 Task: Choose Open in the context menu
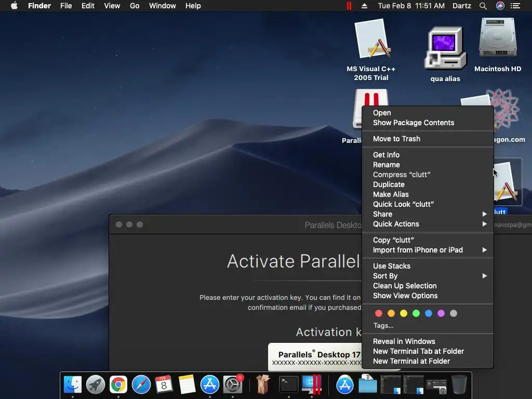pyautogui.click(x=428, y=113)
